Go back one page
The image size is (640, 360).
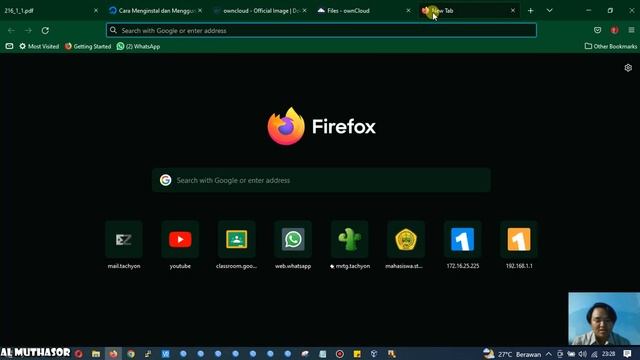[x=11, y=30]
